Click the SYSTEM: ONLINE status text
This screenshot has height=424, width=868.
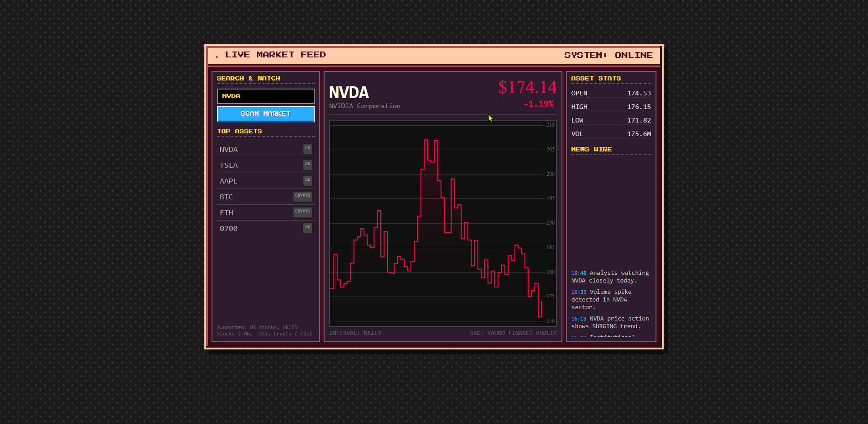[x=609, y=55]
